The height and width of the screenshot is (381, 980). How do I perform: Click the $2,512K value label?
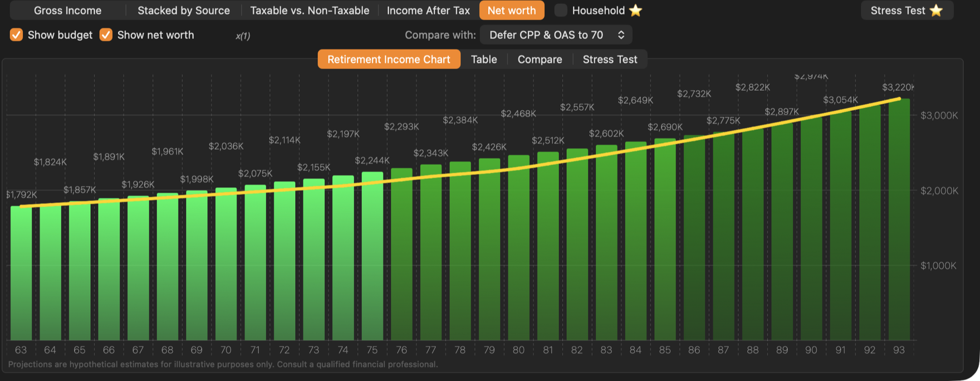pos(548,140)
